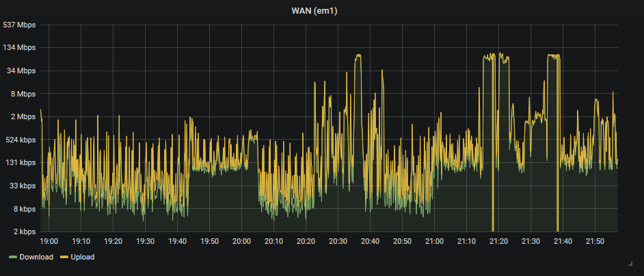Click the 21:30 time axis label
This screenshot has width=644, height=276.
click(x=531, y=242)
